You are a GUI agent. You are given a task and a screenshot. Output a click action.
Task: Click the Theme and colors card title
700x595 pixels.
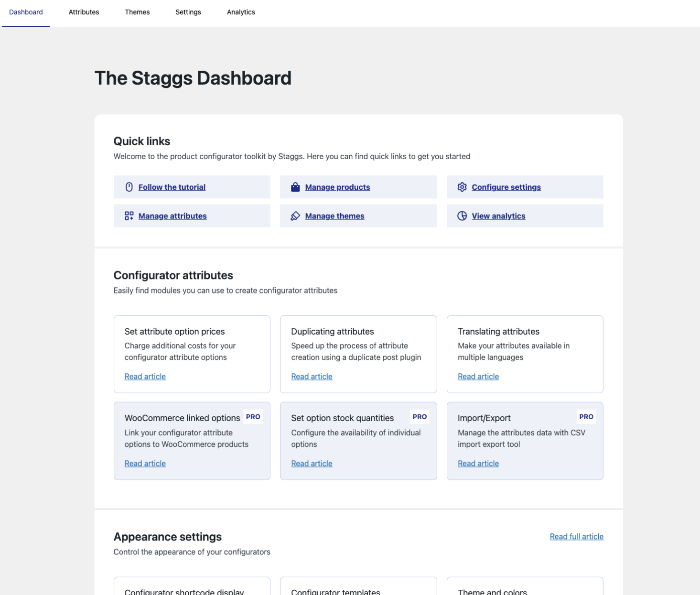point(492,592)
